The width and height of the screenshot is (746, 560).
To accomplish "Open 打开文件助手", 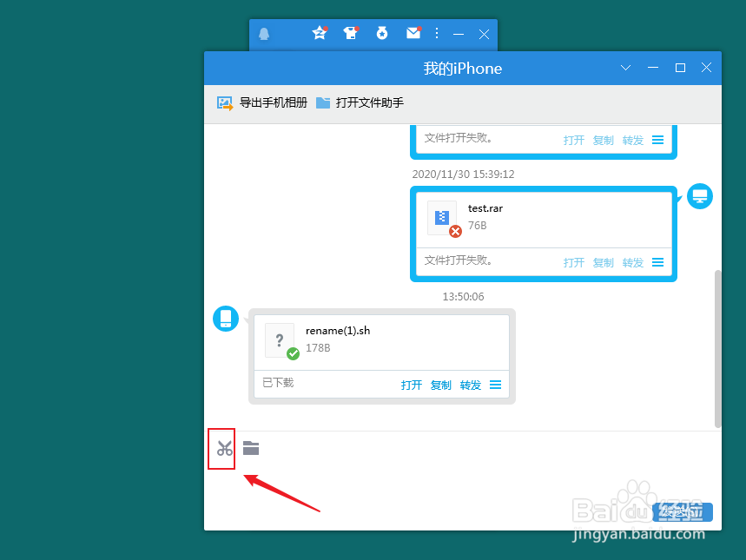I will point(370,102).
